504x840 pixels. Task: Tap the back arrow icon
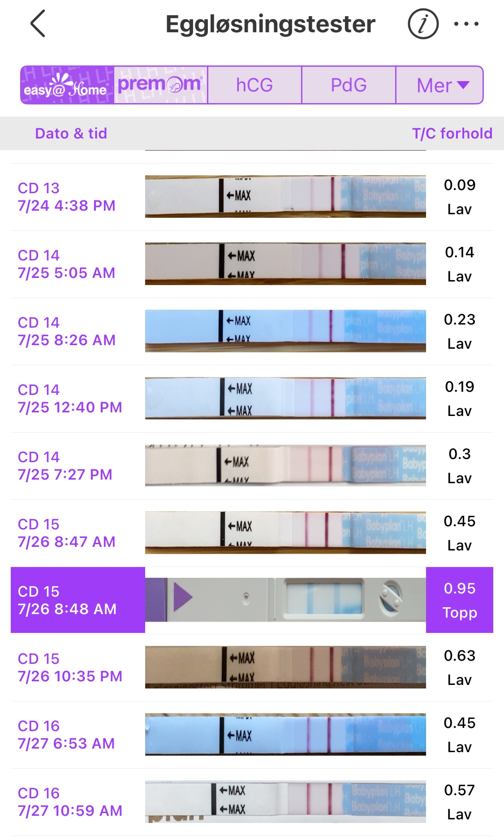click(38, 24)
